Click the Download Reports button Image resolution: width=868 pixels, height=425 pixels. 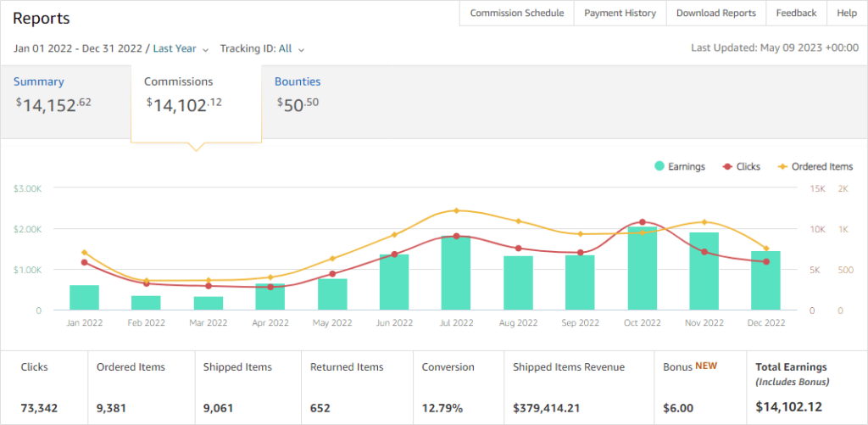[x=715, y=14]
